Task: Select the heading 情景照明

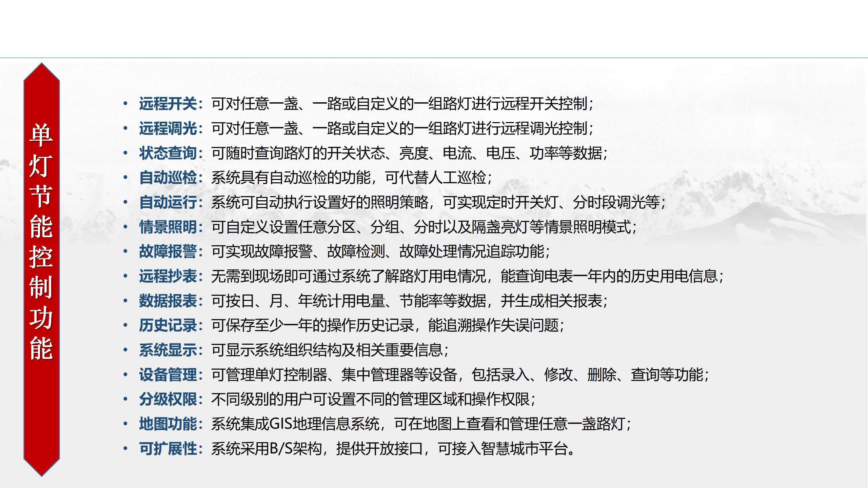Action: [x=168, y=227]
